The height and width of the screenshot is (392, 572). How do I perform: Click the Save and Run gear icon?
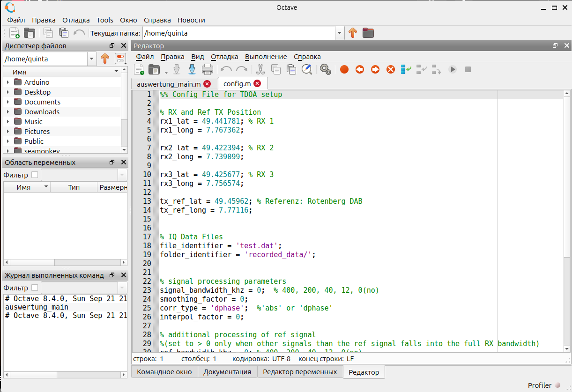[x=325, y=69]
